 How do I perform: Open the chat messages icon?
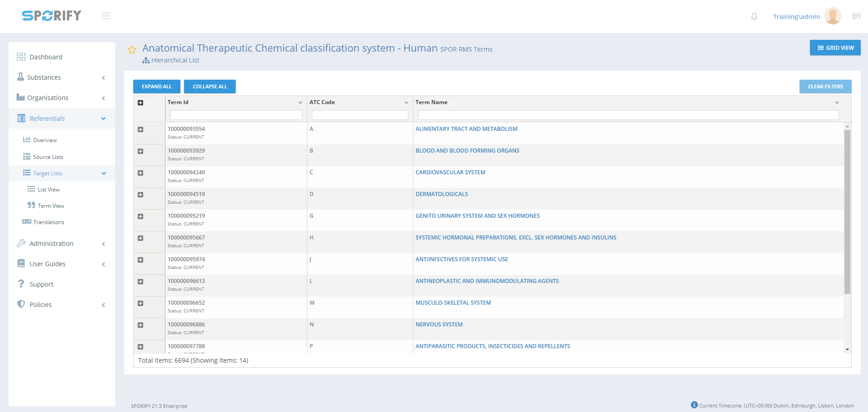click(x=856, y=17)
